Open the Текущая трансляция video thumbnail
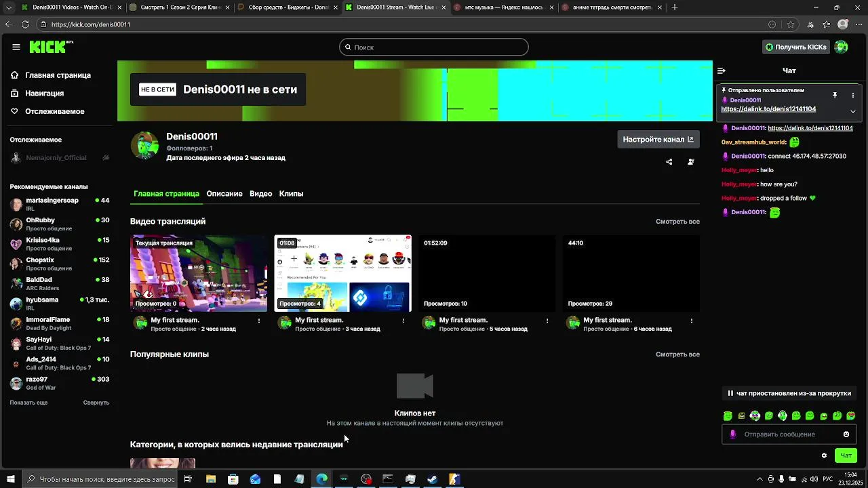Screen dimensions: 868x488 (x=199, y=273)
